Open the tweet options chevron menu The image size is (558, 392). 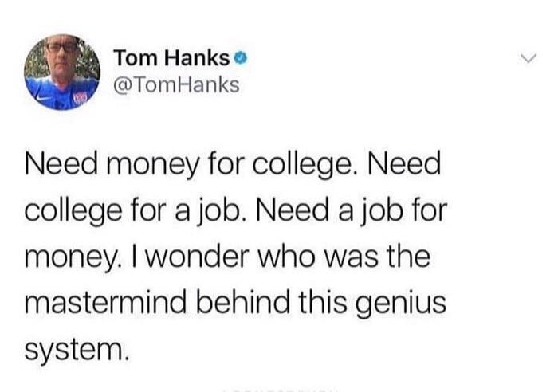(528, 58)
